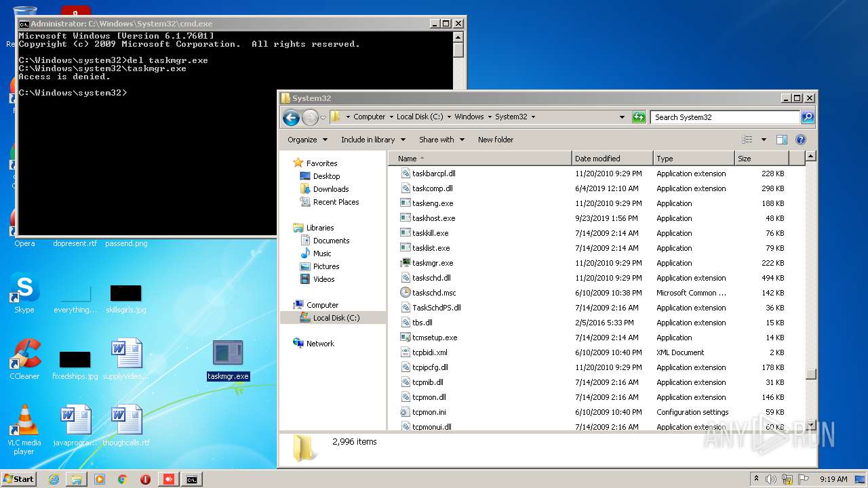Viewport: 868px width, 488px height.
Task: Expand the arrow after Windows in the address path
Action: coord(490,117)
